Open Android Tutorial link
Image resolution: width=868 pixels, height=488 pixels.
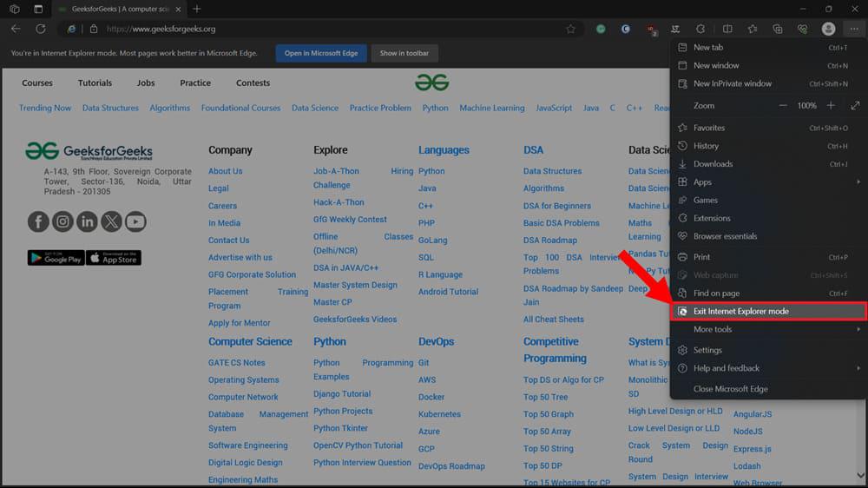pos(448,292)
